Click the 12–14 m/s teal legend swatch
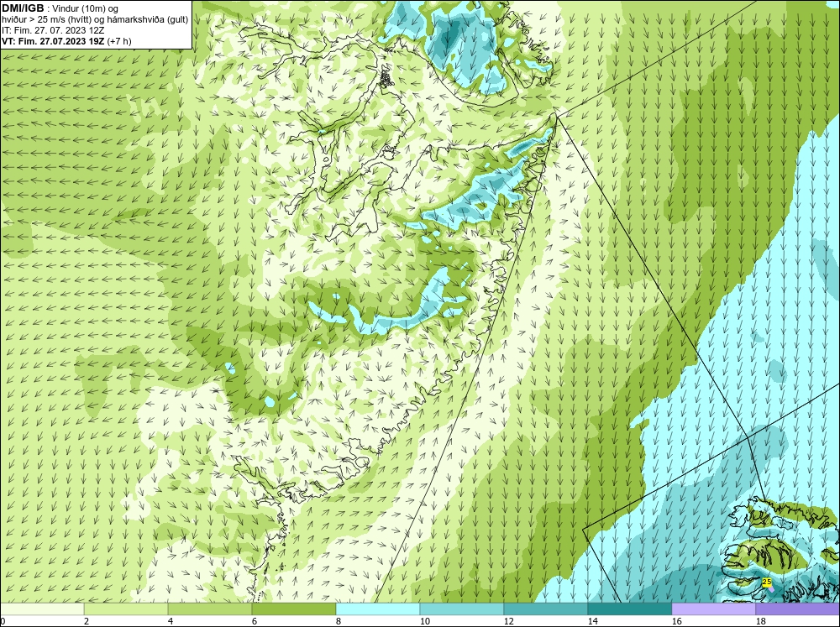The image size is (840, 627). pyautogui.click(x=545, y=609)
